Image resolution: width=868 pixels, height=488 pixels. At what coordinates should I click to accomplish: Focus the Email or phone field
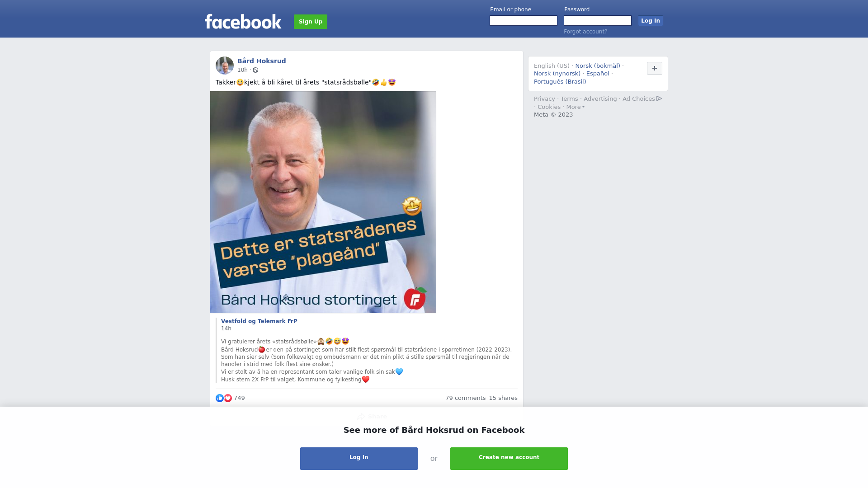(524, 21)
